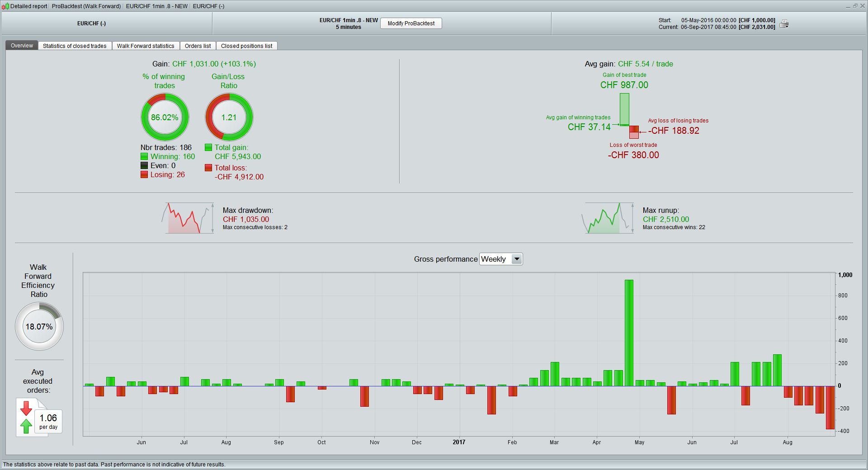Switch to the Overview tab
This screenshot has height=470, width=868.
click(22, 46)
